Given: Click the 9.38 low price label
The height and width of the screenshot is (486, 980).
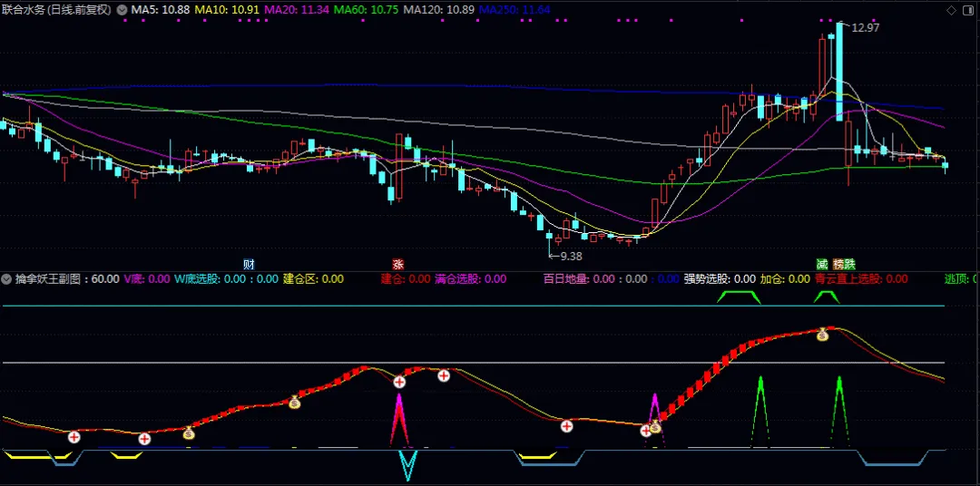Looking at the screenshot, I should [x=572, y=256].
